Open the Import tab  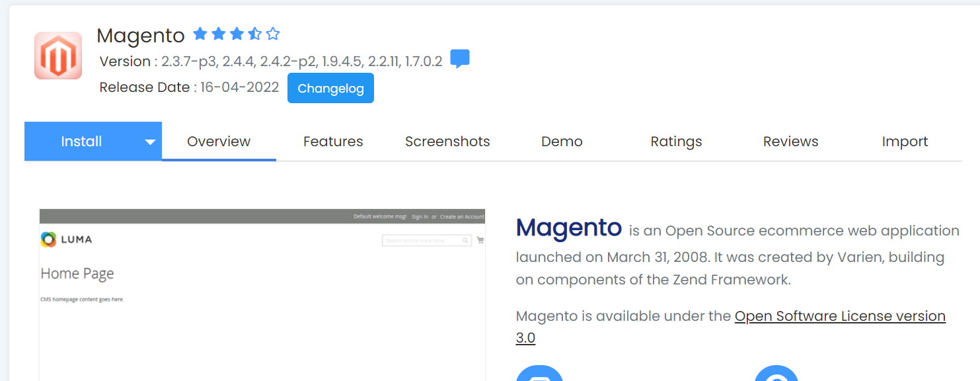point(905,142)
